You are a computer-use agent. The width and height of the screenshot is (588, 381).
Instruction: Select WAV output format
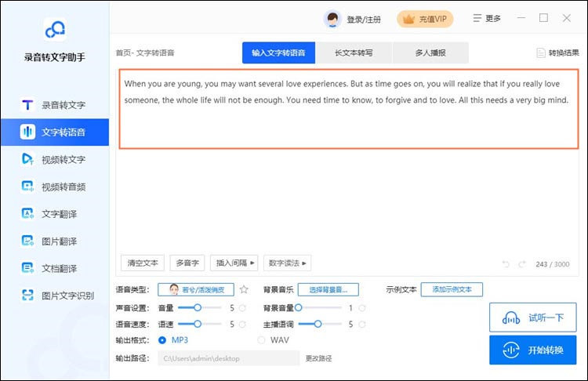(x=261, y=340)
